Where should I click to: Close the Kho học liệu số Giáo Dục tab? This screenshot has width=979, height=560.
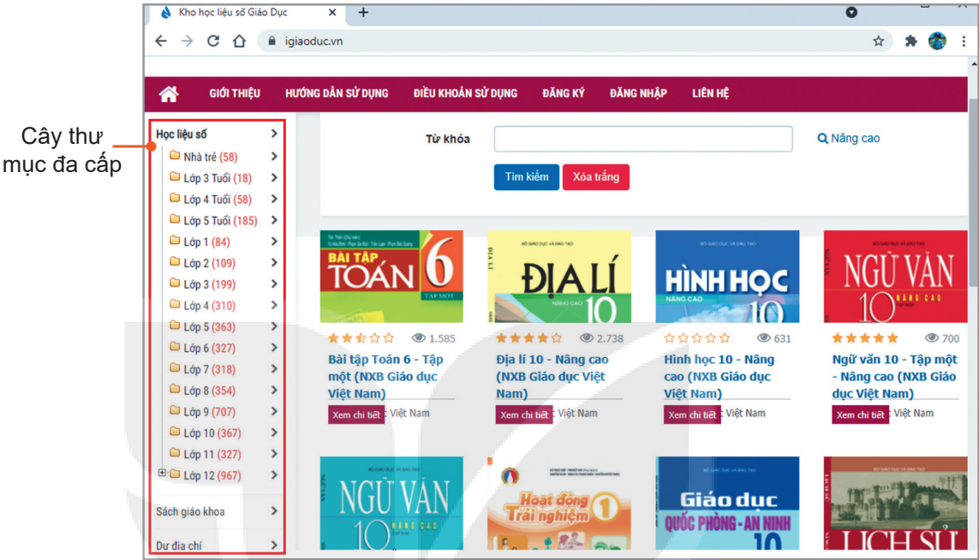[x=332, y=13]
